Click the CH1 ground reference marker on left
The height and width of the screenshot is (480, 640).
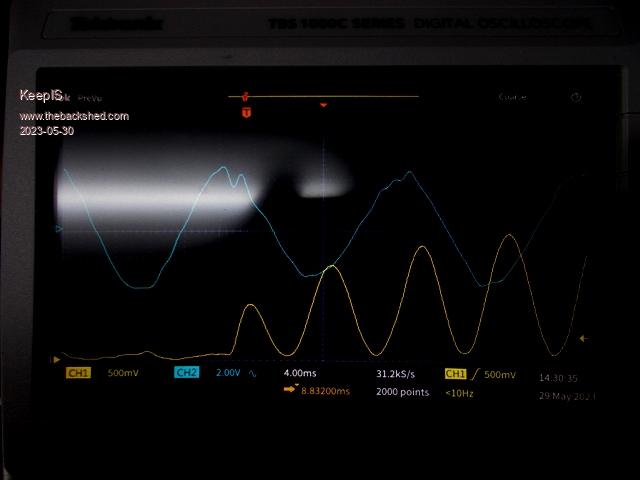point(56,358)
